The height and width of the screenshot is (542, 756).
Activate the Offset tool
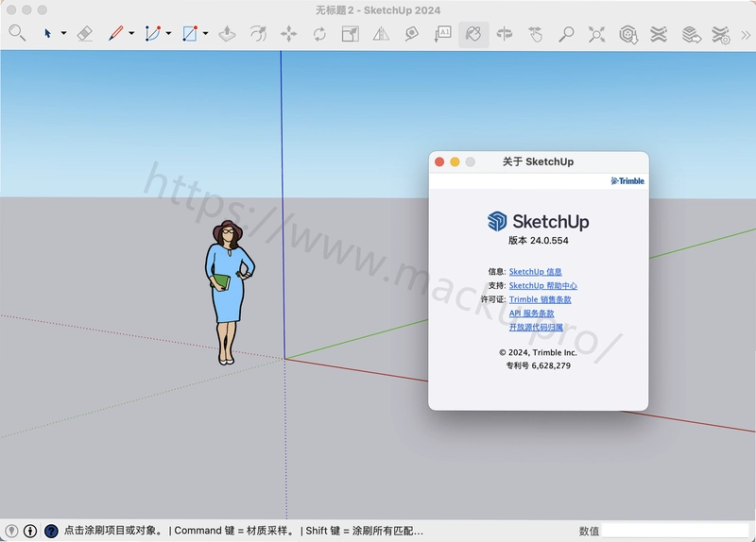click(258, 34)
